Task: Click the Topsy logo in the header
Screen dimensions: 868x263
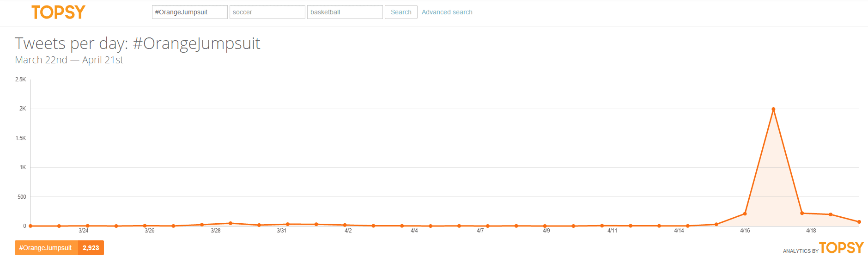Action: tap(58, 12)
